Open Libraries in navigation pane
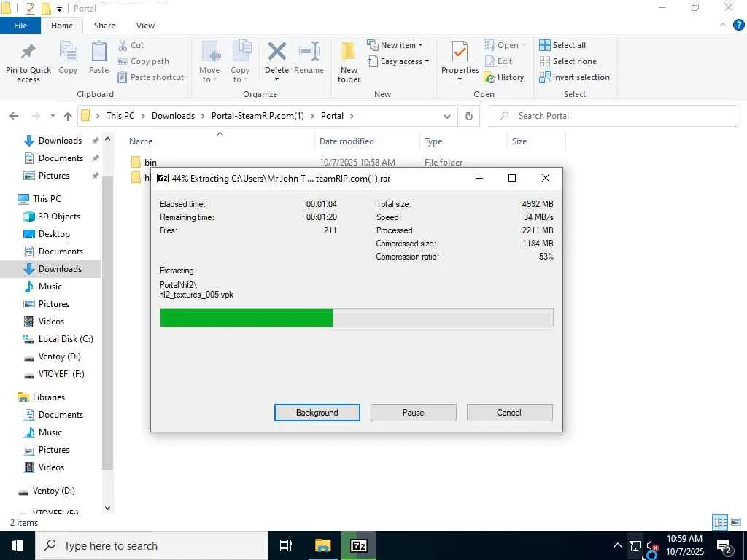Screen dimensions: 747x560 (x=48, y=397)
